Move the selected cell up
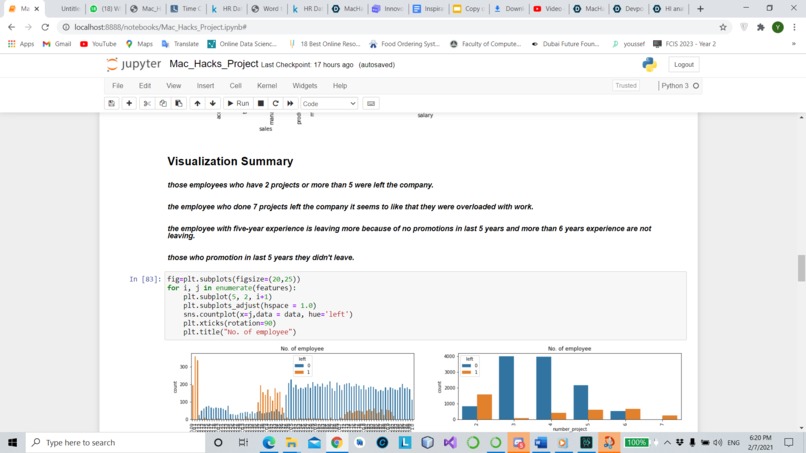 tap(197, 103)
